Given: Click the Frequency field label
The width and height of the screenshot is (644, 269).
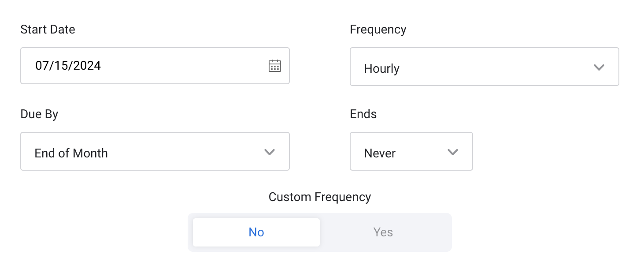Looking at the screenshot, I should [378, 30].
